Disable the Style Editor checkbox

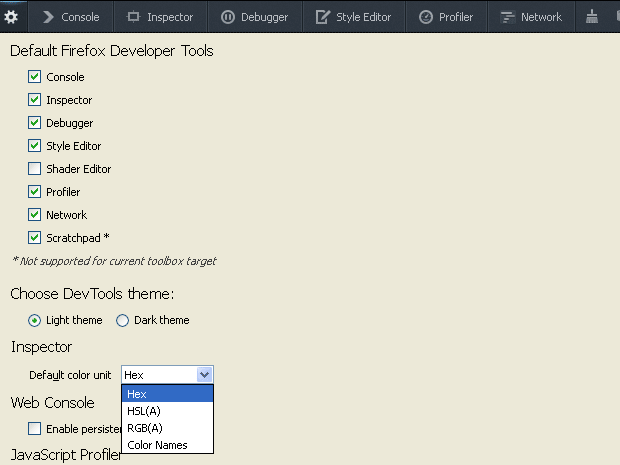click(x=34, y=146)
